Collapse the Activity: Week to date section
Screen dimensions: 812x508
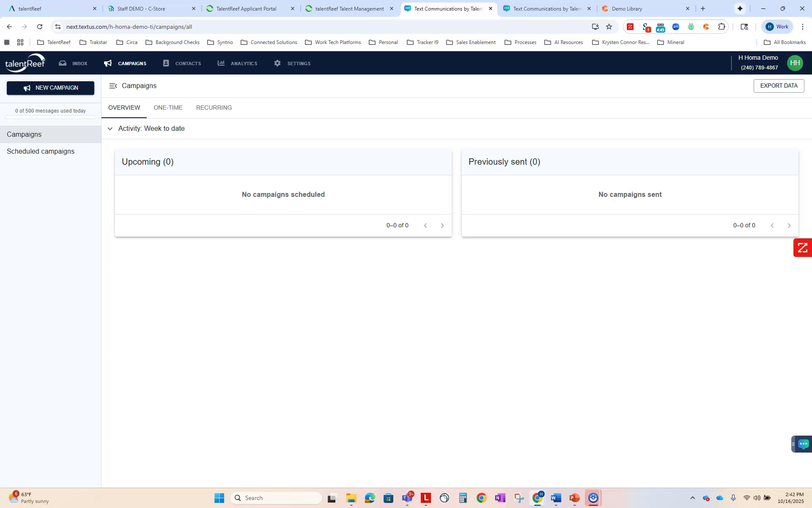coord(110,128)
